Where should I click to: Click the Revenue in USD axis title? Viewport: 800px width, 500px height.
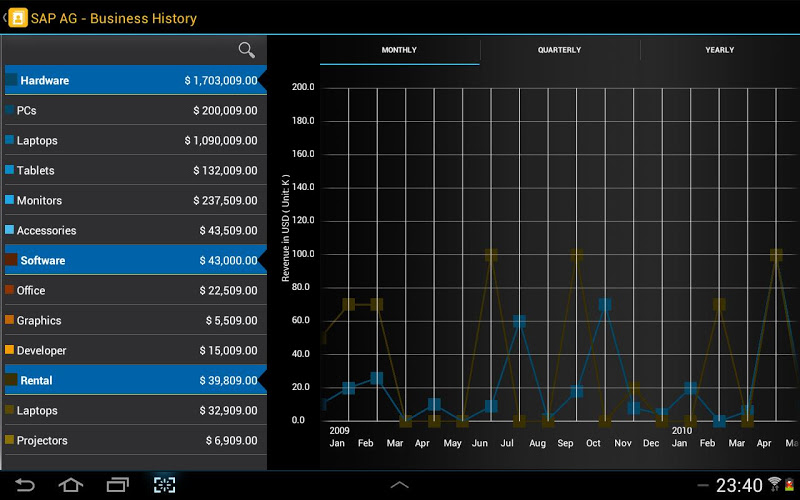[286, 228]
